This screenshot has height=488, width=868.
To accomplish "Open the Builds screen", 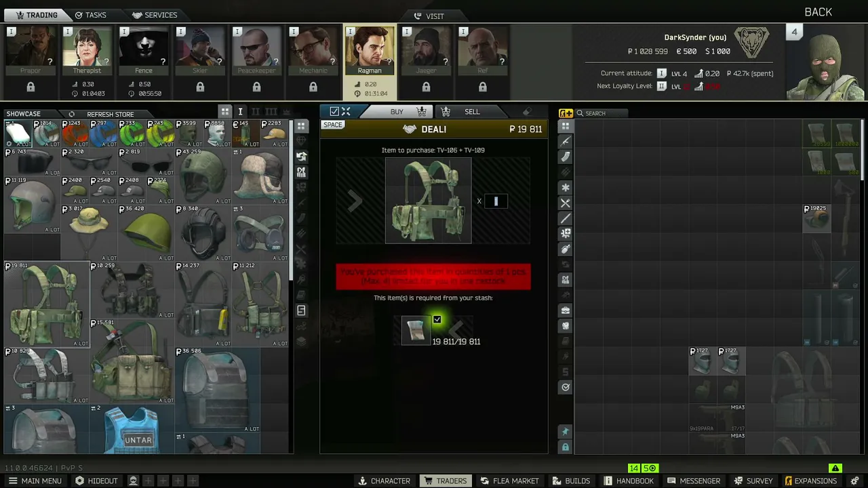I will pyautogui.click(x=571, y=481).
